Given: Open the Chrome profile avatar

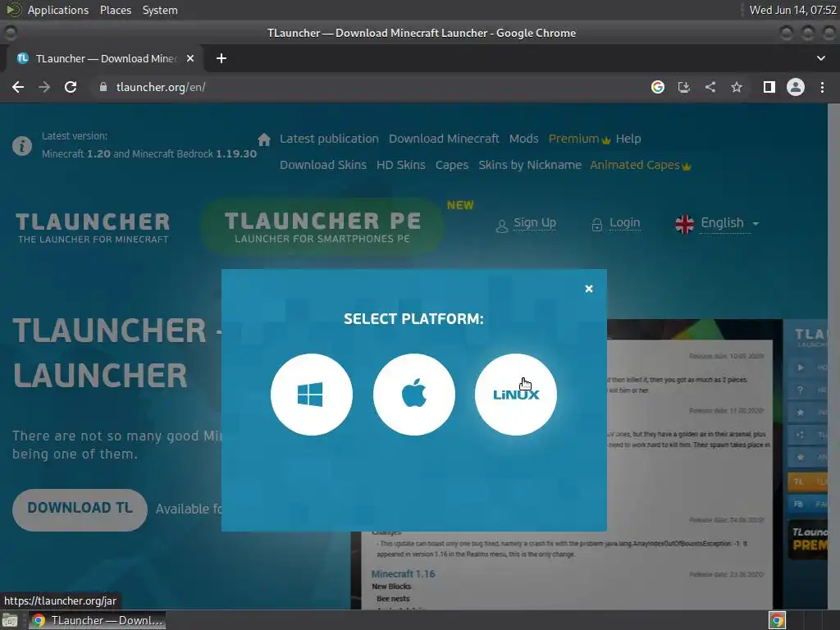Looking at the screenshot, I should coord(796,87).
